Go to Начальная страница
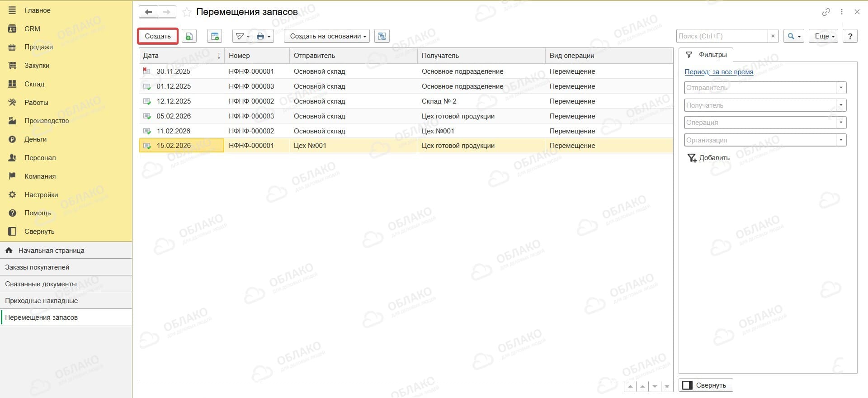This screenshot has height=398, width=868. [x=66, y=251]
